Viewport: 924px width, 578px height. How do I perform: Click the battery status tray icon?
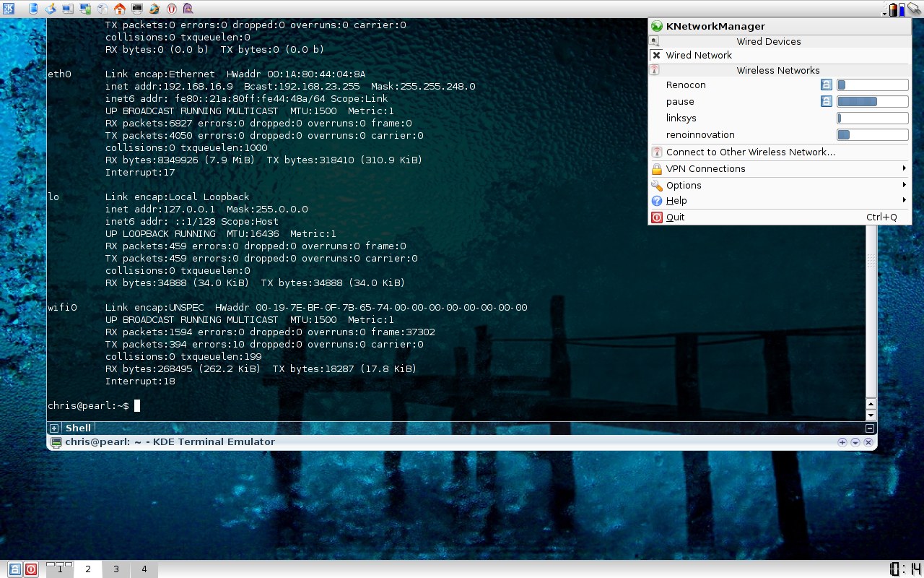(x=893, y=9)
